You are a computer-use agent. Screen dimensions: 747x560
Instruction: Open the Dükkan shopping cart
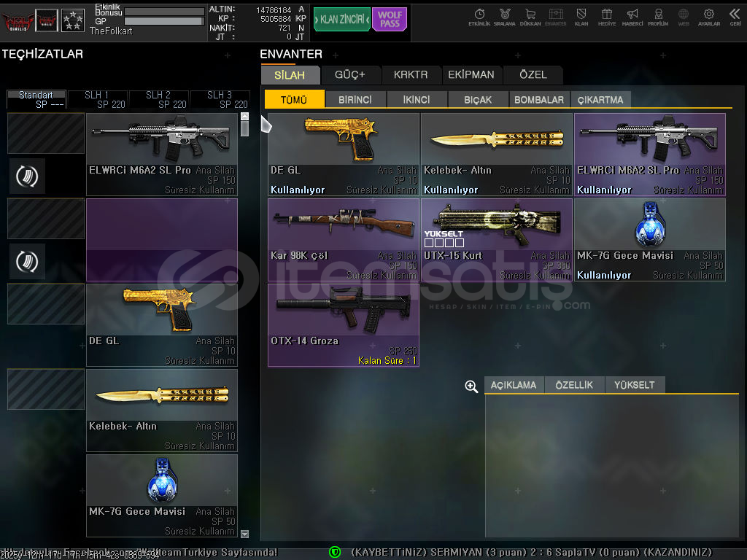pyautogui.click(x=530, y=16)
